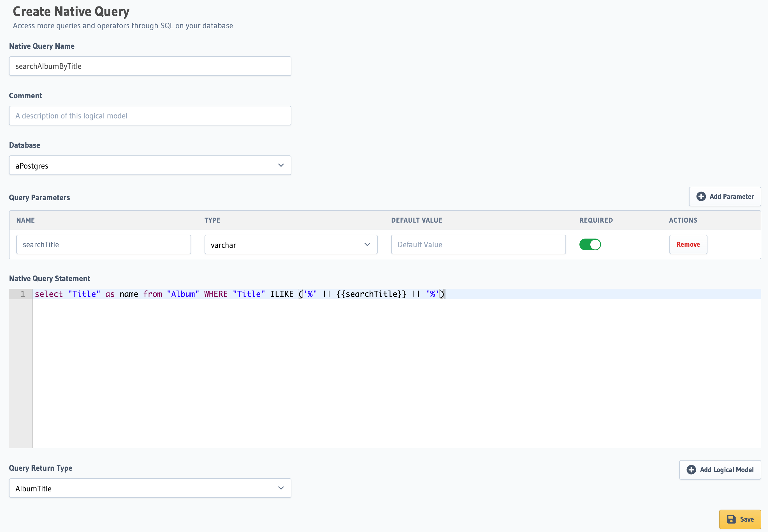Viewport: 768px width, 532px height.
Task: Save the native query
Action: [x=740, y=519]
